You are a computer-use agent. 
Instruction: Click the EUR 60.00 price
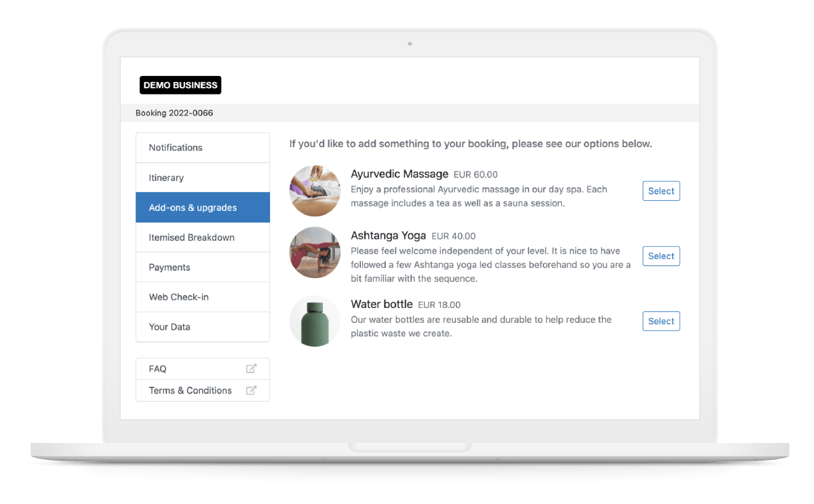pos(476,175)
